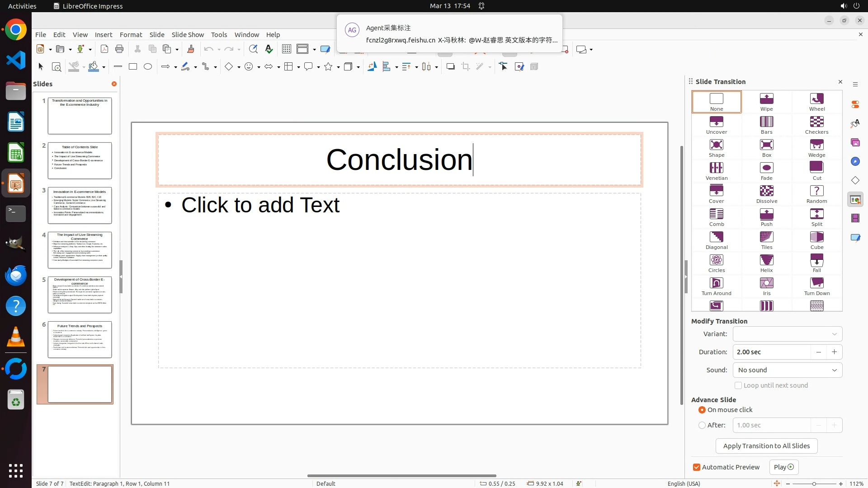Image resolution: width=868 pixels, height=488 pixels.
Task: Click the Rectangle shape tool
Action: pyautogui.click(x=133, y=67)
